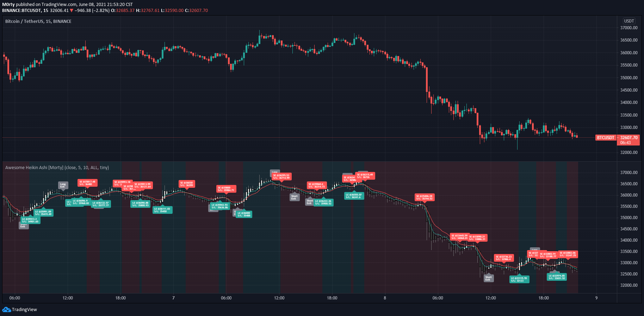Click 34500.00 on the indicator pane axis
Viewport: 644px width, 316px height.
(629, 229)
